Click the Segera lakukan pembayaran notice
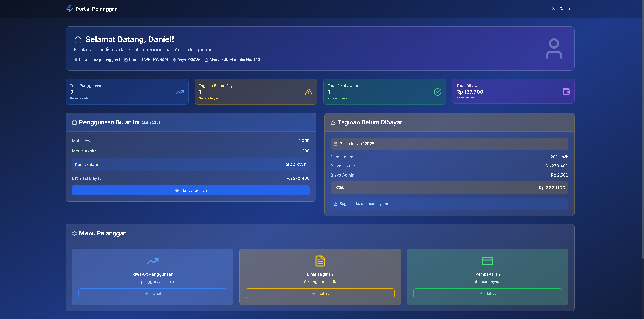644x319 pixels. click(449, 204)
